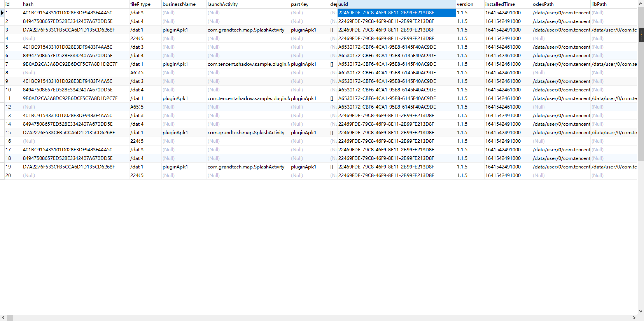Click the pluginApk1 partKey cell in row 7
Viewport: 644px width, 321px height.
304,64
